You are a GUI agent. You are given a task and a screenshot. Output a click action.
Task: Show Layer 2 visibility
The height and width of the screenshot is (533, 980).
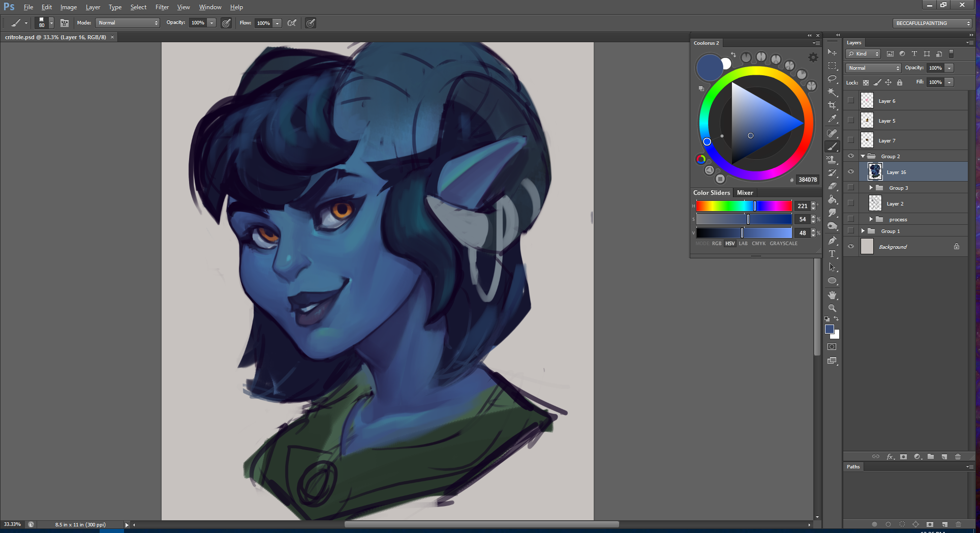click(x=851, y=203)
